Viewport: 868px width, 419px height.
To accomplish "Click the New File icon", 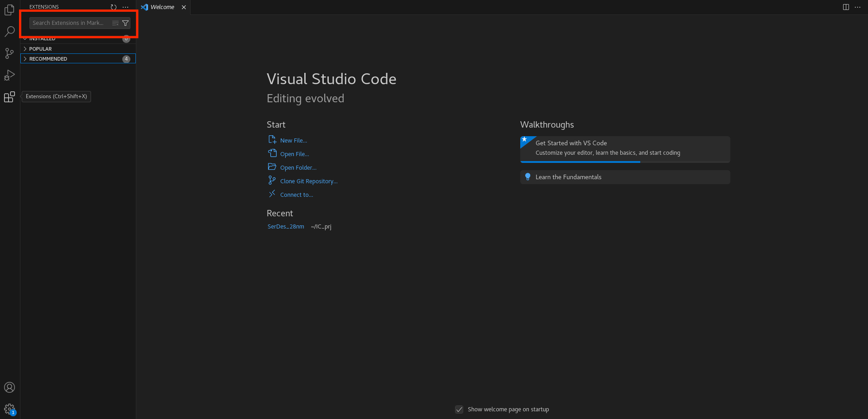I will point(272,139).
